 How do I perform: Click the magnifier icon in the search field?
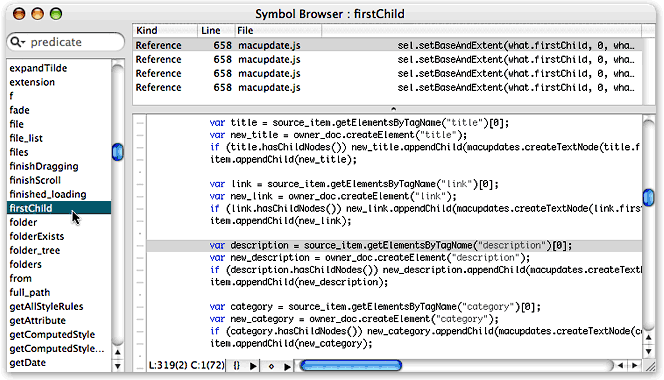click(18, 42)
